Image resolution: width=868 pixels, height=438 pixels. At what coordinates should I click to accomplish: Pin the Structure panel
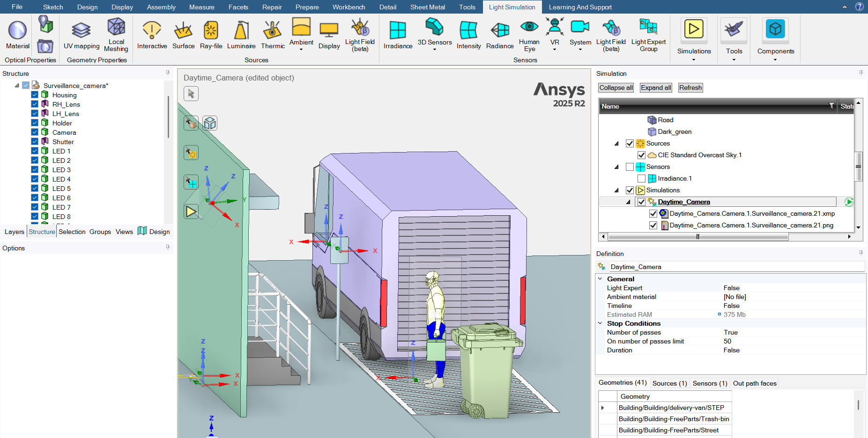(168, 73)
